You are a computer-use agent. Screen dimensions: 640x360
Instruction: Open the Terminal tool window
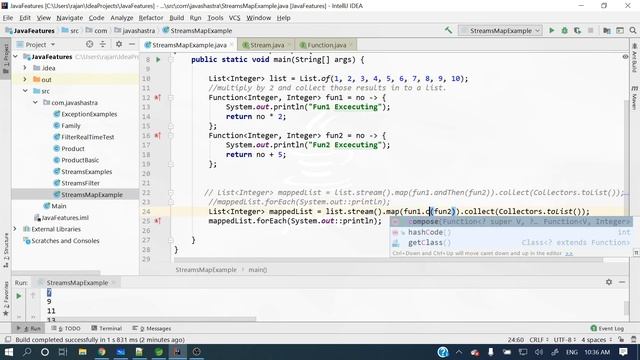tap(106, 328)
